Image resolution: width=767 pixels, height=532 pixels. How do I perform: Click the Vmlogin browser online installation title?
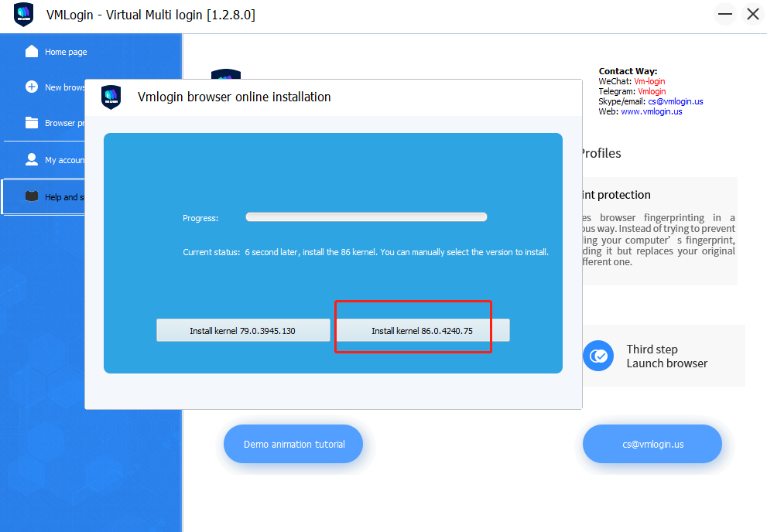point(235,97)
